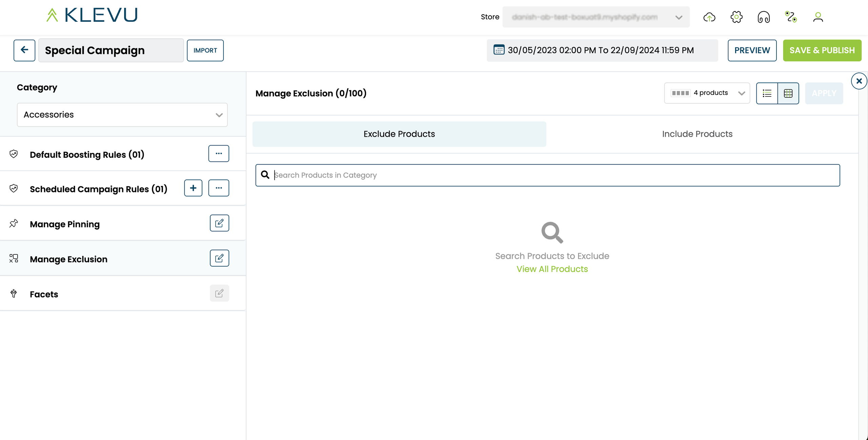Open settings gear icon in header
Image resolution: width=868 pixels, height=440 pixels.
click(736, 17)
